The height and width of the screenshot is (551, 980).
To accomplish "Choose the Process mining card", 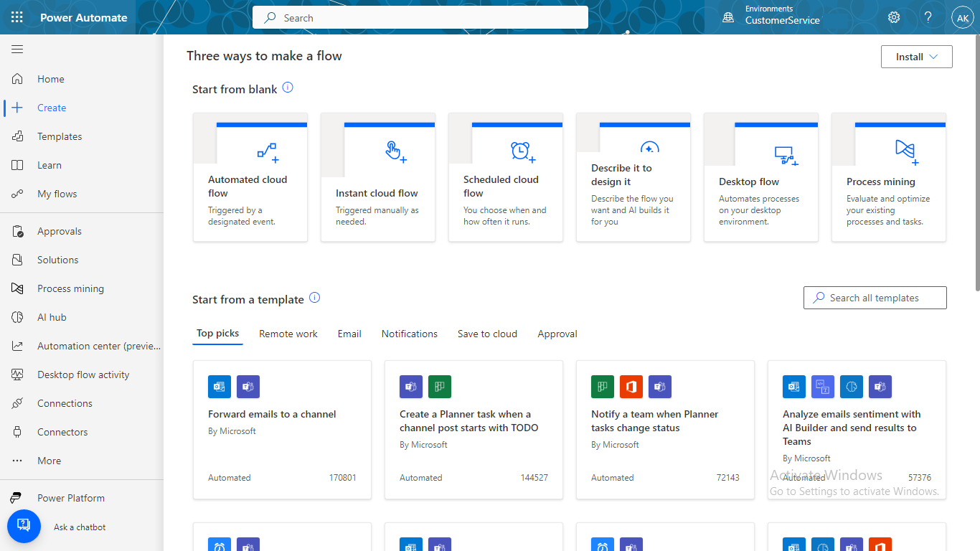I will click(x=888, y=177).
